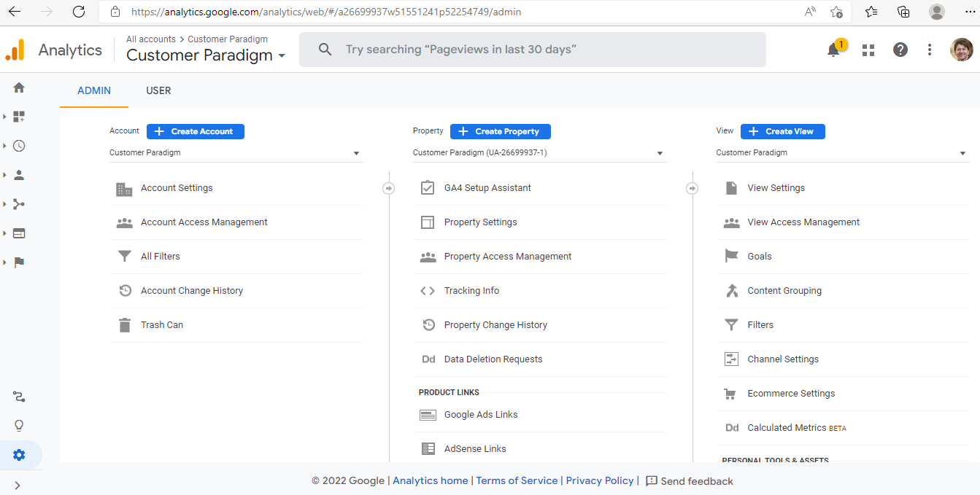Open the Attribution icon in sidebar
Screen dimensions: 980x495
click(x=19, y=397)
